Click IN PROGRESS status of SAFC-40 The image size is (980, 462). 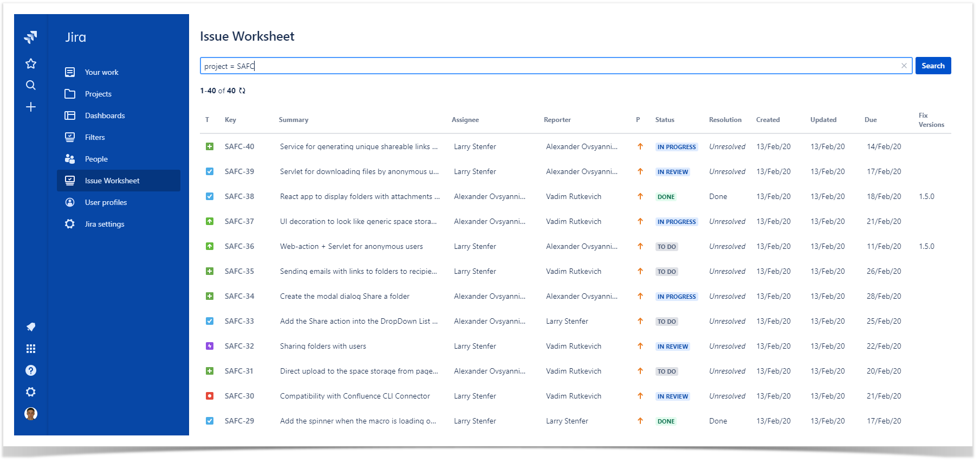676,147
